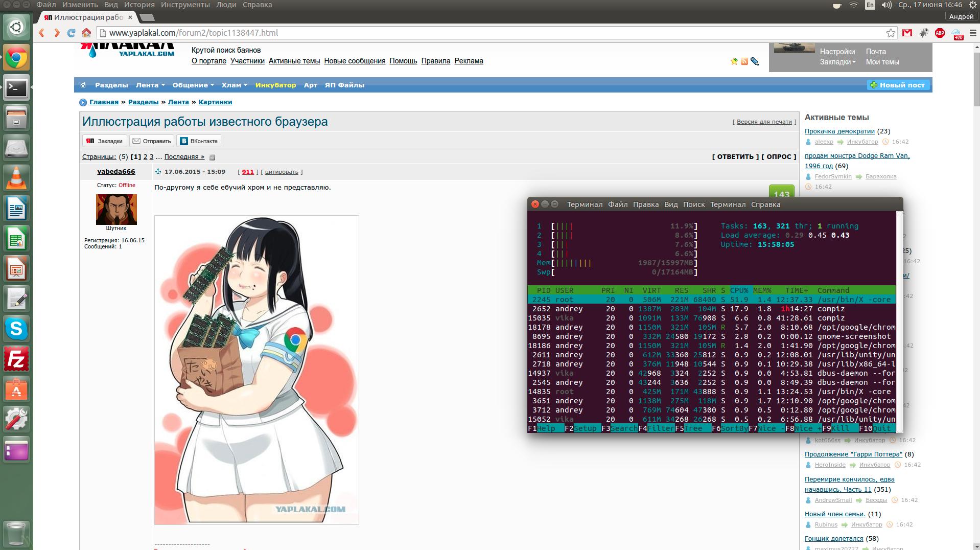Open the Закладки dropdown in the user panel
This screenshot has height=550, width=980.
point(838,62)
